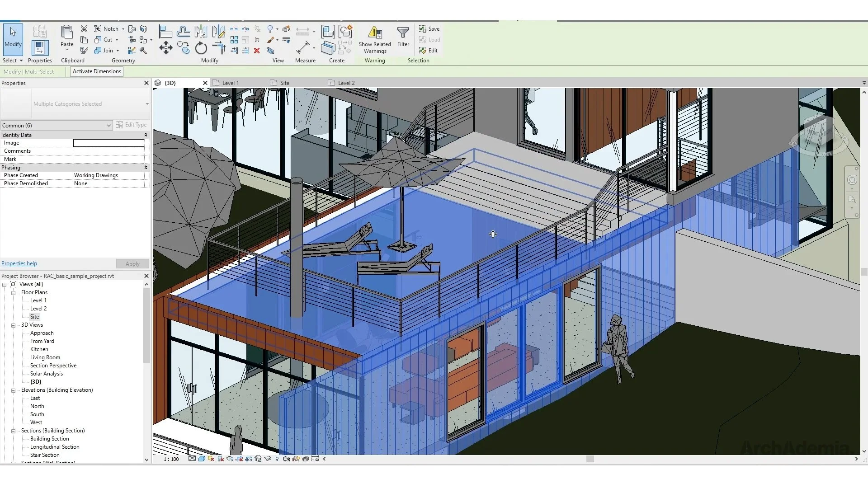
Task: Select the Filter tool in Selection panel
Action: [403, 36]
